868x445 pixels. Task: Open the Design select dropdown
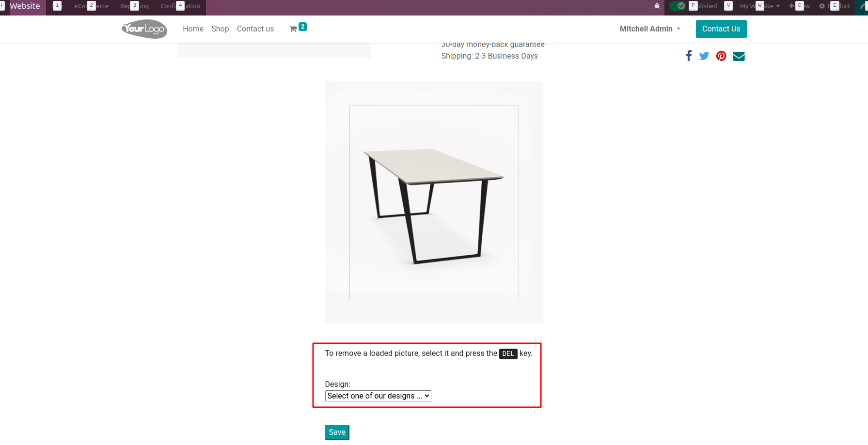[x=378, y=396]
